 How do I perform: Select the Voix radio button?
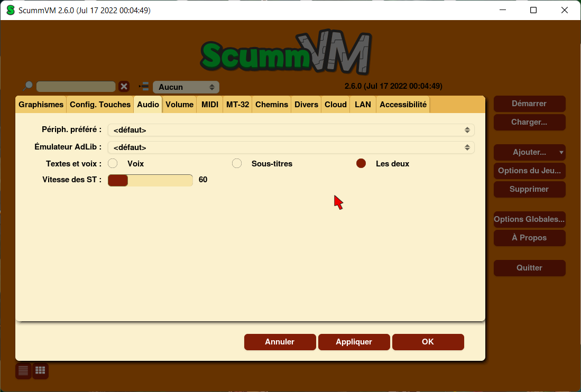(x=113, y=164)
